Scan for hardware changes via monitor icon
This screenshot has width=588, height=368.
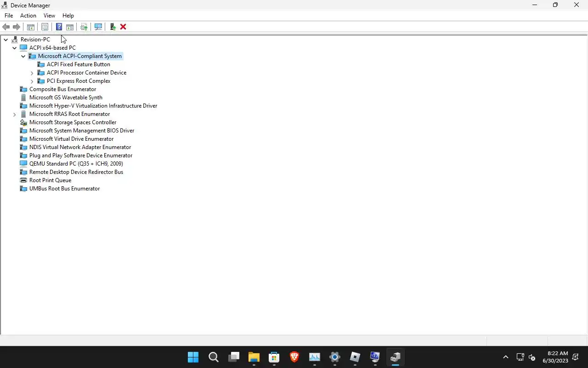tap(98, 27)
